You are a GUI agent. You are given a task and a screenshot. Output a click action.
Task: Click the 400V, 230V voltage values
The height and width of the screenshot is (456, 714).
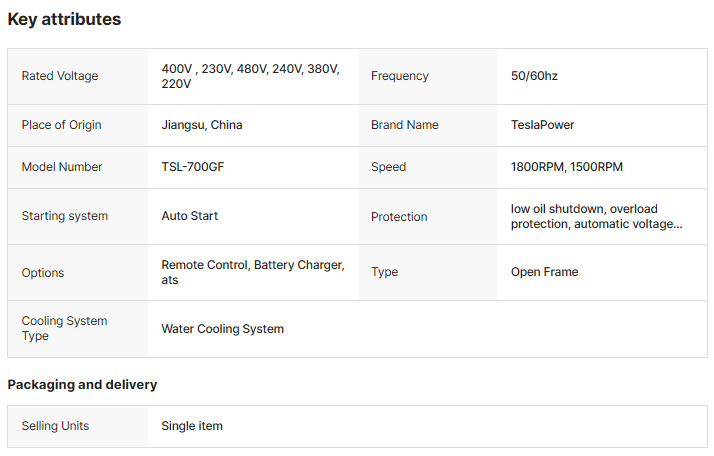click(250, 76)
